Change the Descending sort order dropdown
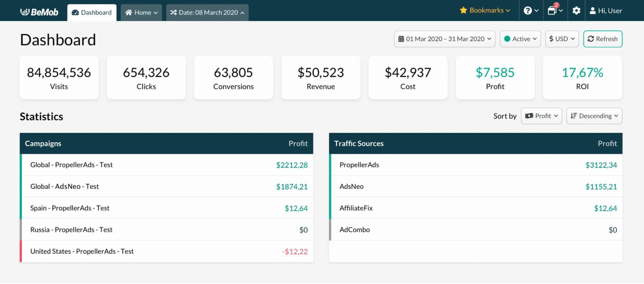644x284 pixels. click(594, 116)
